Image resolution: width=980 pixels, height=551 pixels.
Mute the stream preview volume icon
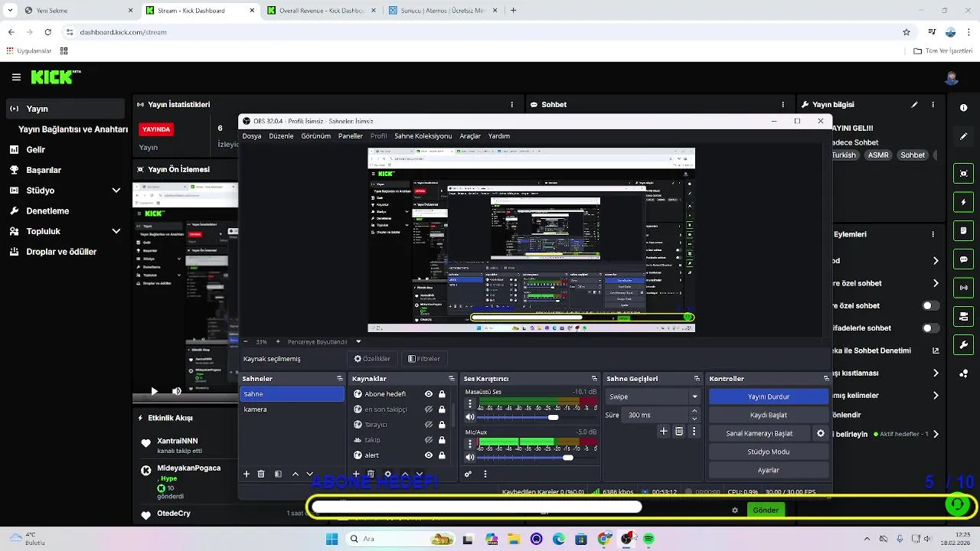177,391
